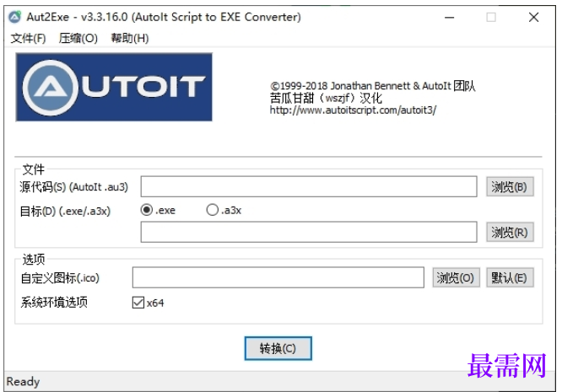Browse for an icon with 浏览(O)
This screenshot has height=392, width=562.
(x=456, y=278)
